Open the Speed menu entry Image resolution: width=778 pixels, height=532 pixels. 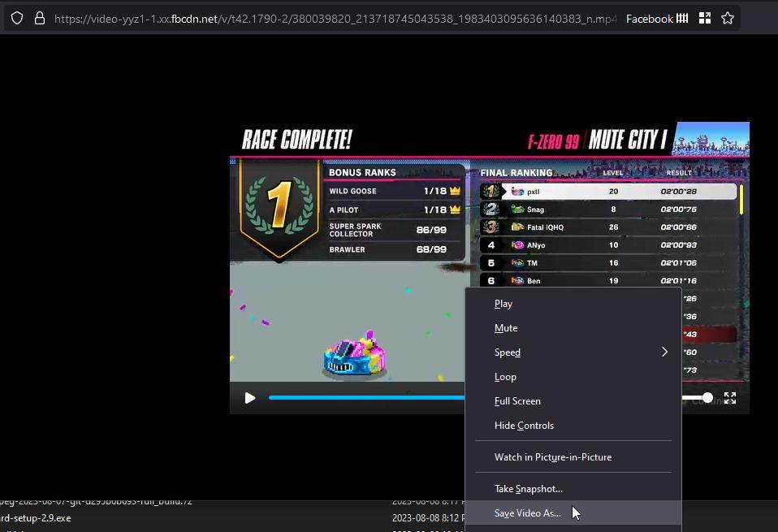click(x=508, y=353)
